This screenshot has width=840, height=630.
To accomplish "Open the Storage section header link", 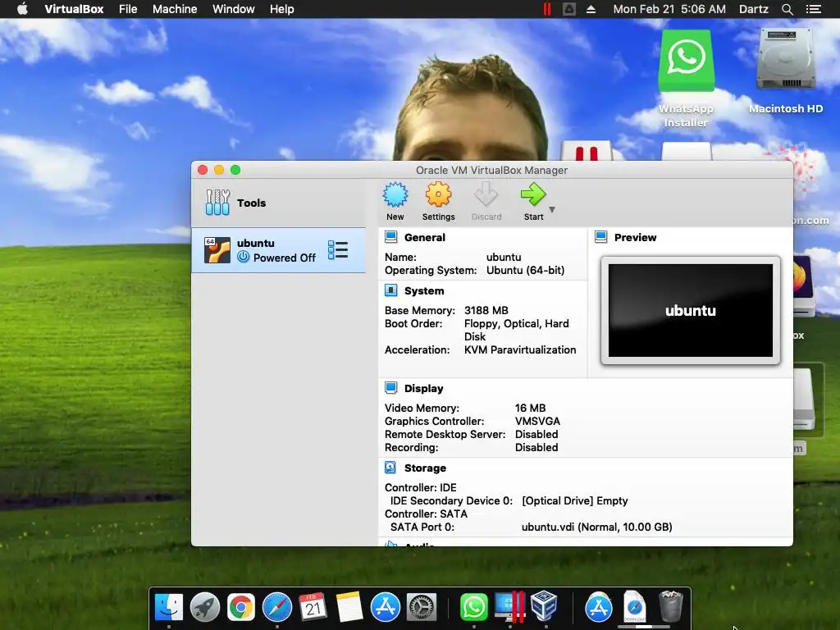I will tap(426, 468).
